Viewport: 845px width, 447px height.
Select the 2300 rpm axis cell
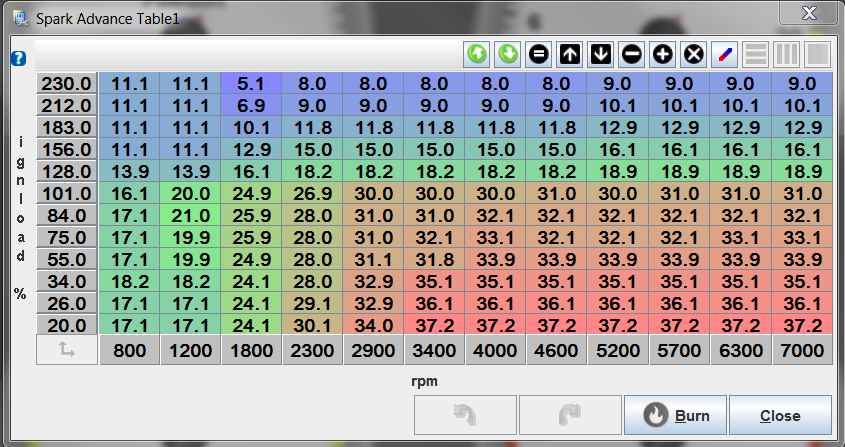tap(313, 350)
